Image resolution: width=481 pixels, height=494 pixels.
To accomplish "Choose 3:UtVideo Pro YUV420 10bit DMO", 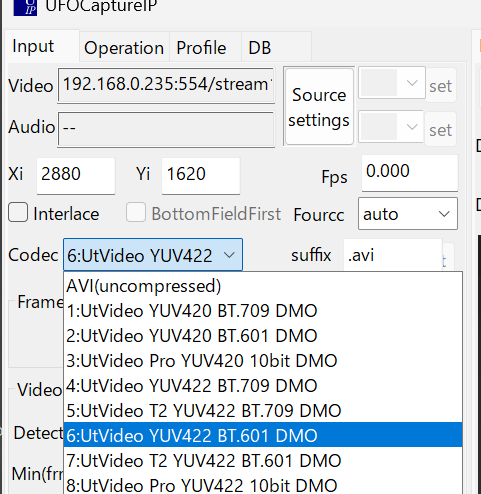I will pyautogui.click(x=263, y=361).
